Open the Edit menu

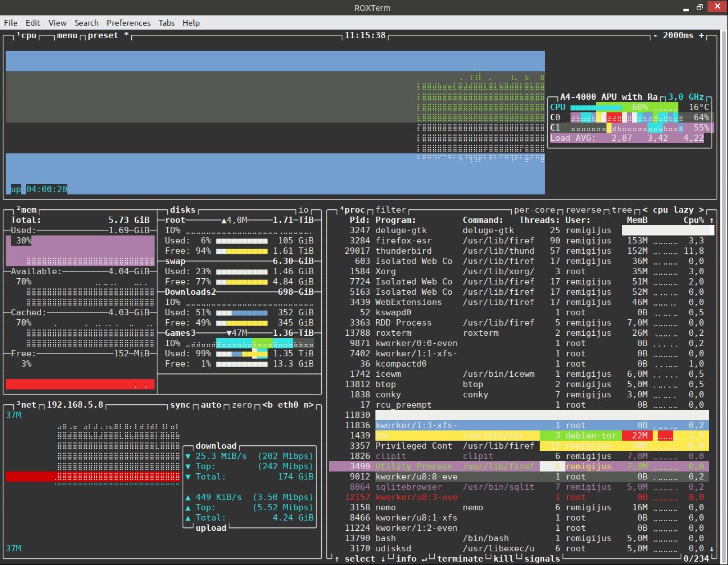point(33,23)
